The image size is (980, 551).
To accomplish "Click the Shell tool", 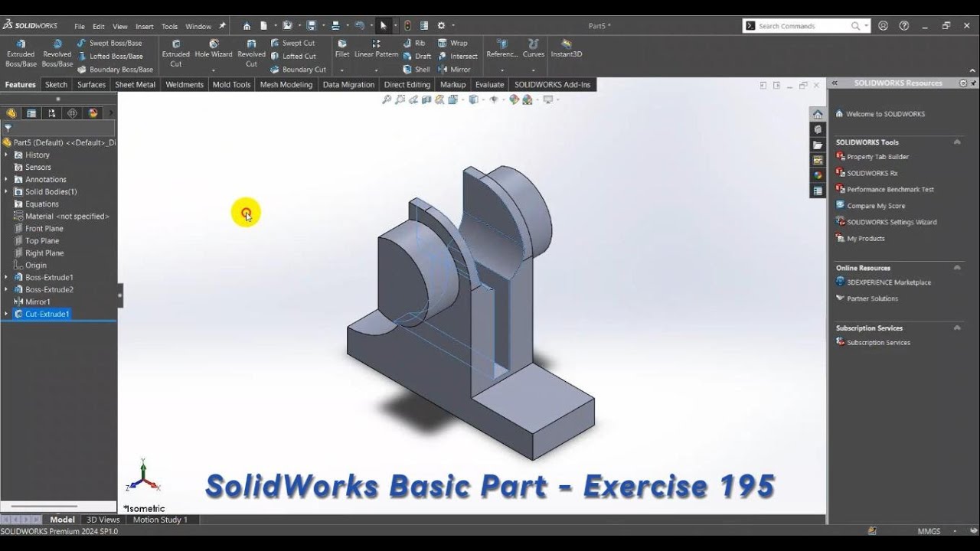I will tap(416, 69).
